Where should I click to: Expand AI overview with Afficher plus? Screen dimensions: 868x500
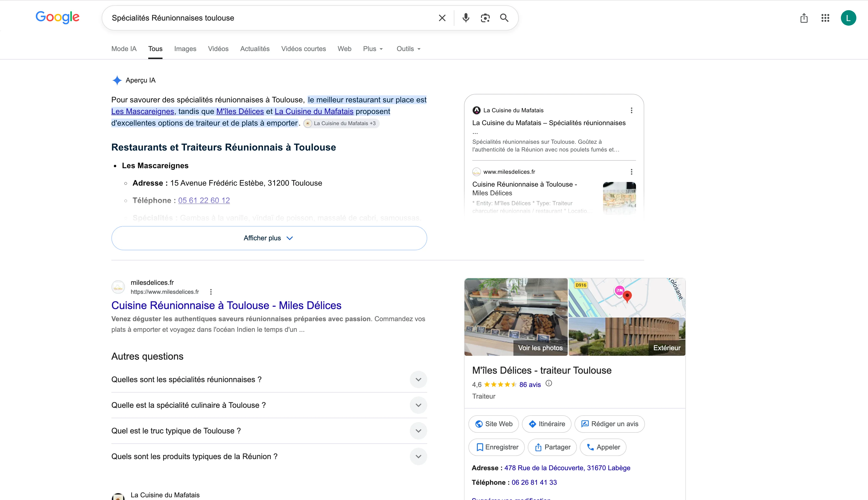coord(269,238)
